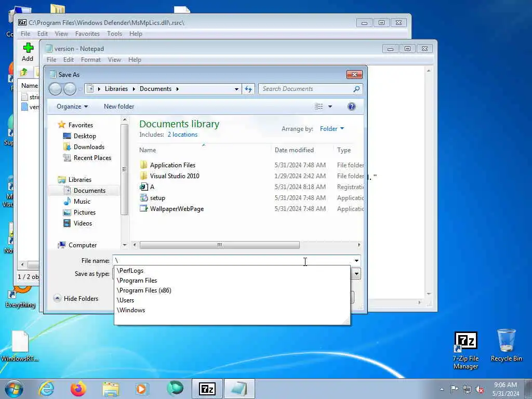
Task: Open Windows Media Player from taskbar
Action: coord(142,389)
